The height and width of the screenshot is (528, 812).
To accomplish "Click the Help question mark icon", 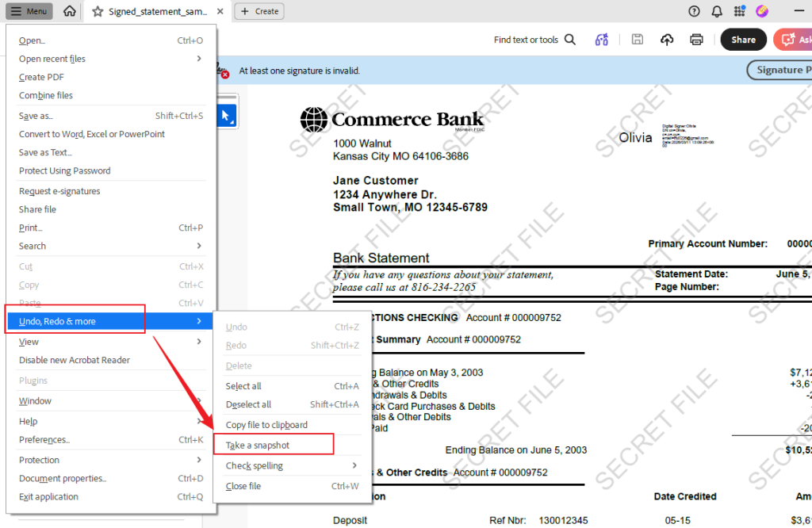I will pos(695,11).
